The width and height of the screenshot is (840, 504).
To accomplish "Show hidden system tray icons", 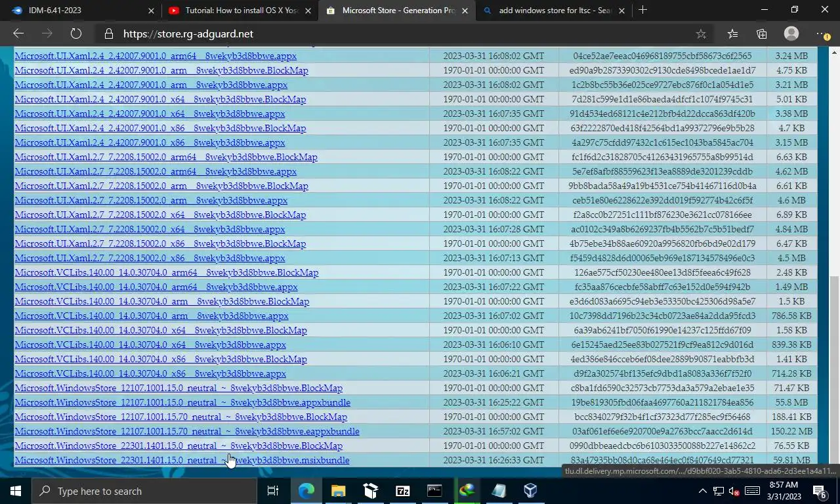I will pos(702,491).
